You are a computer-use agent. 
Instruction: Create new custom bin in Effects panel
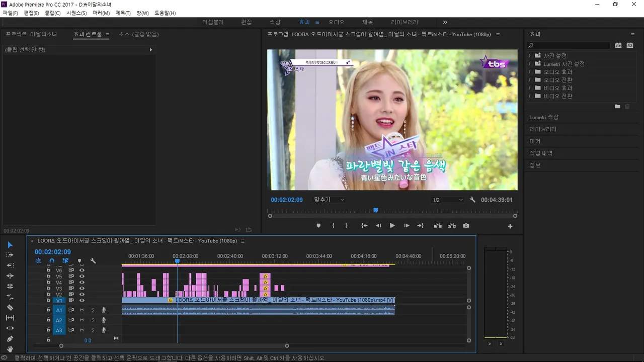618,106
